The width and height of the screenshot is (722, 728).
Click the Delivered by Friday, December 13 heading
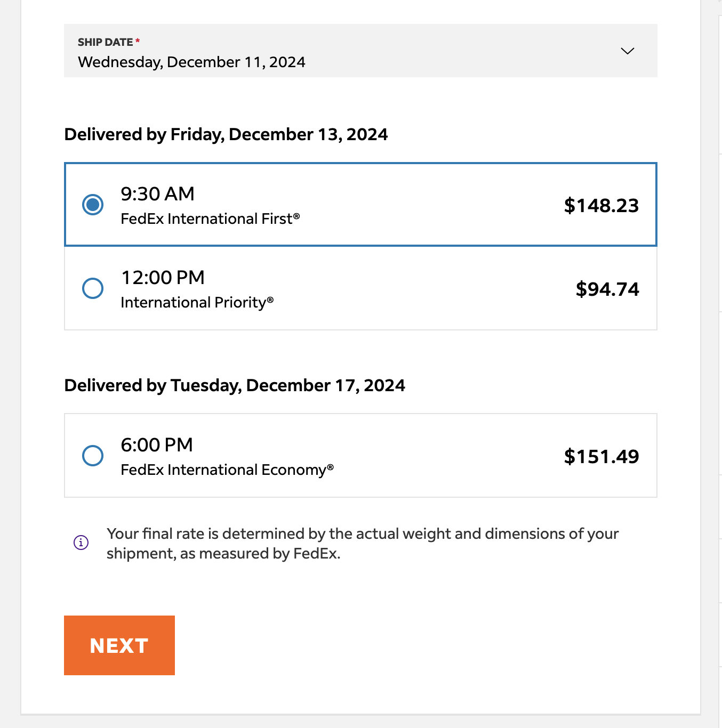(x=226, y=134)
